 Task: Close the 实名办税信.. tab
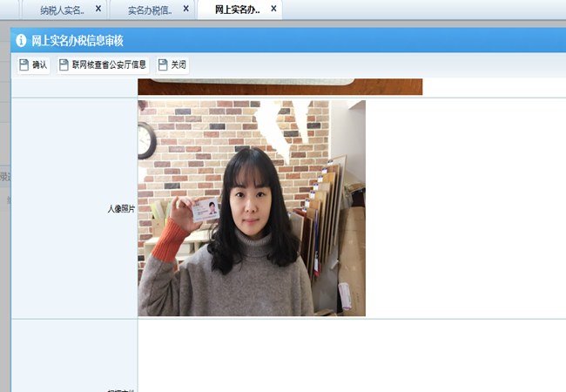coord(185,9)
